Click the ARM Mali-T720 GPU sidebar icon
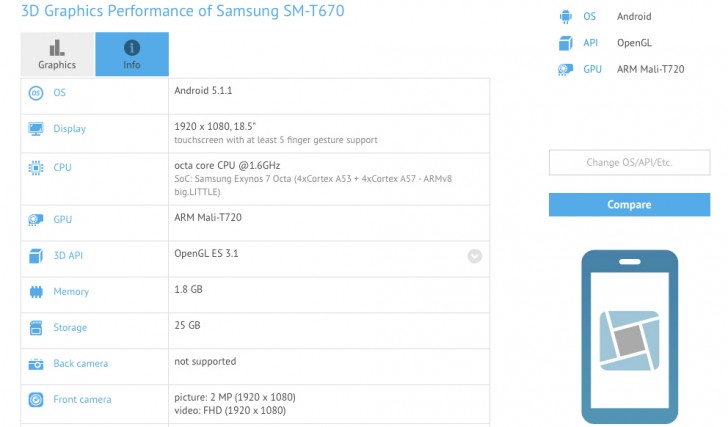The image size is (728, 427). pyautogui.click(x=566, y=69)
